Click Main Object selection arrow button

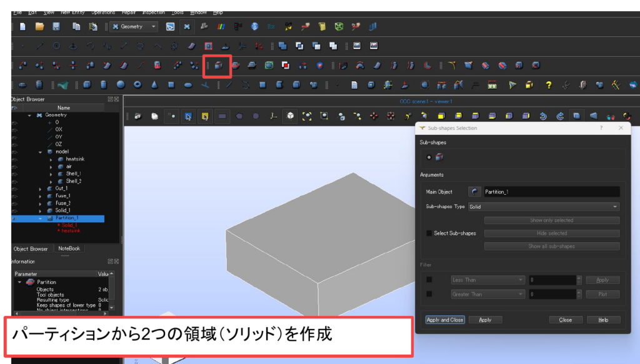point(476,192)
